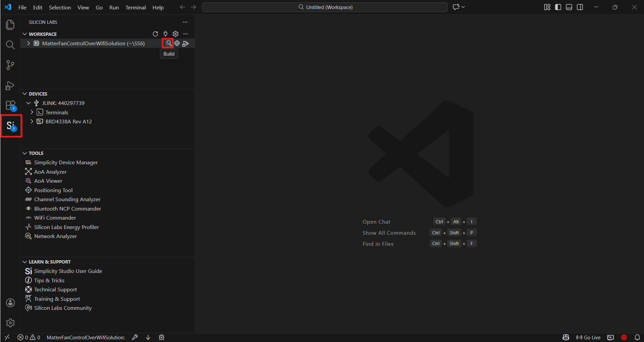This screenshot has height=342, width=644.
Task: Toggle the Primary Side Bar visibility
Action: click(558, 7)
